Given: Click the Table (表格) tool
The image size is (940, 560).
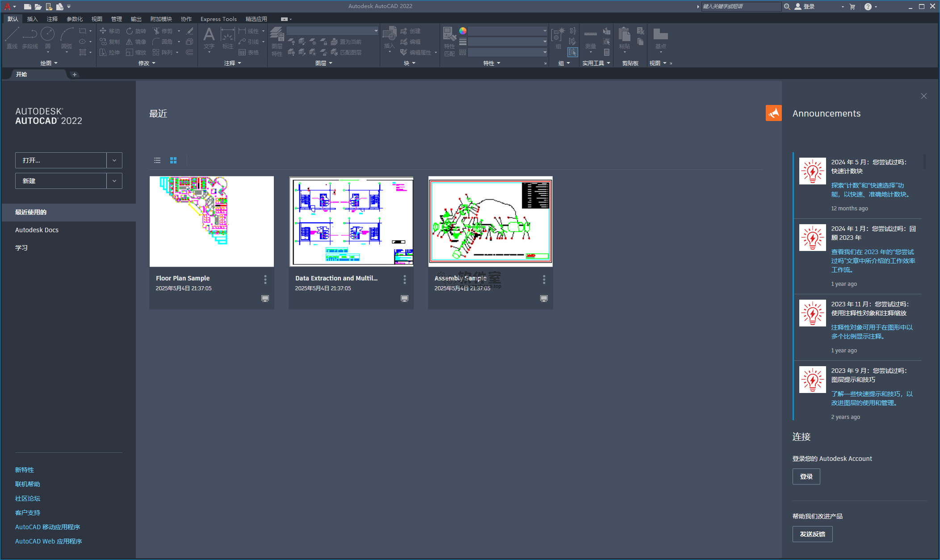Looking at the screenshot, I should [249, 52].
